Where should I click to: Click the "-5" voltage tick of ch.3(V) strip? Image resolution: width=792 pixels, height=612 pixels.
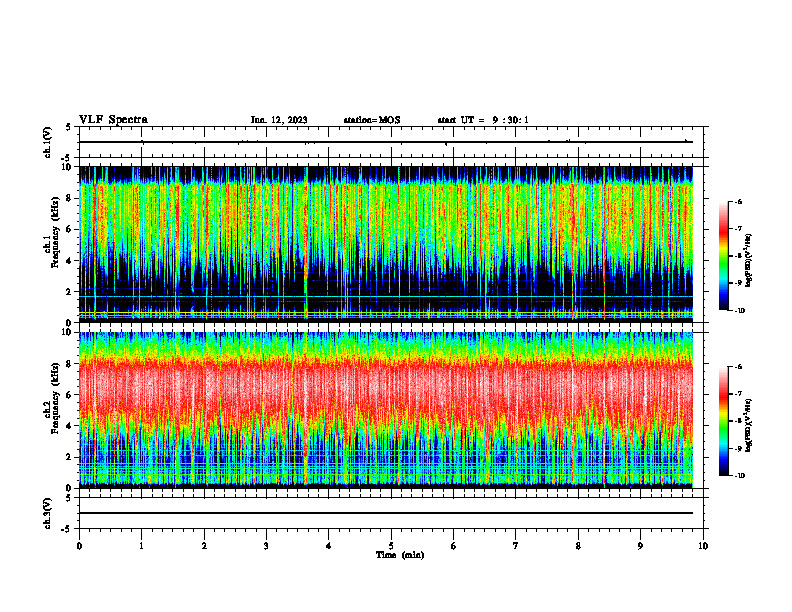tap(67, 529)
